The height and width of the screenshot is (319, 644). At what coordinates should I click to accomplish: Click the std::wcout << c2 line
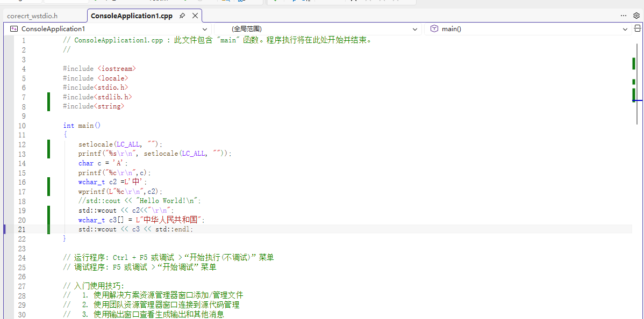[126, 210]
